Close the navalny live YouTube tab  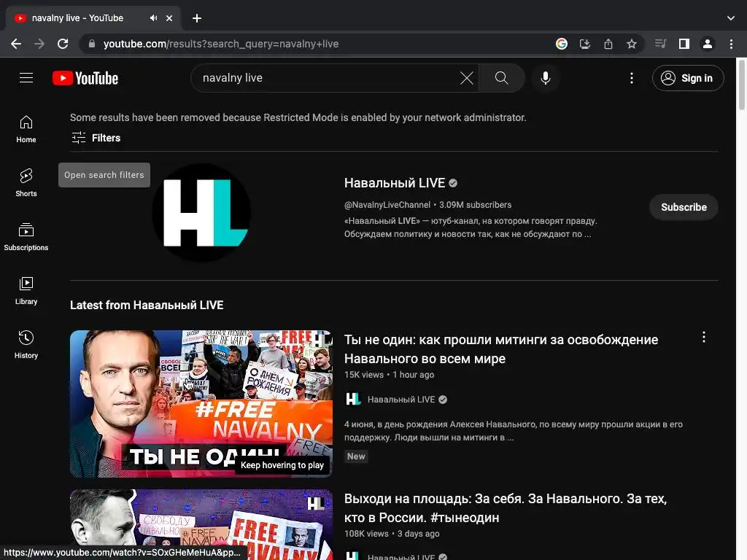tap(169, 18)
